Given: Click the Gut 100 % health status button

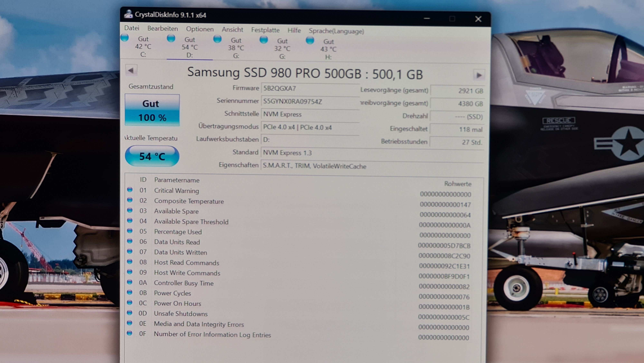Looking at the screenshot, I should click(x=152, y=110).
